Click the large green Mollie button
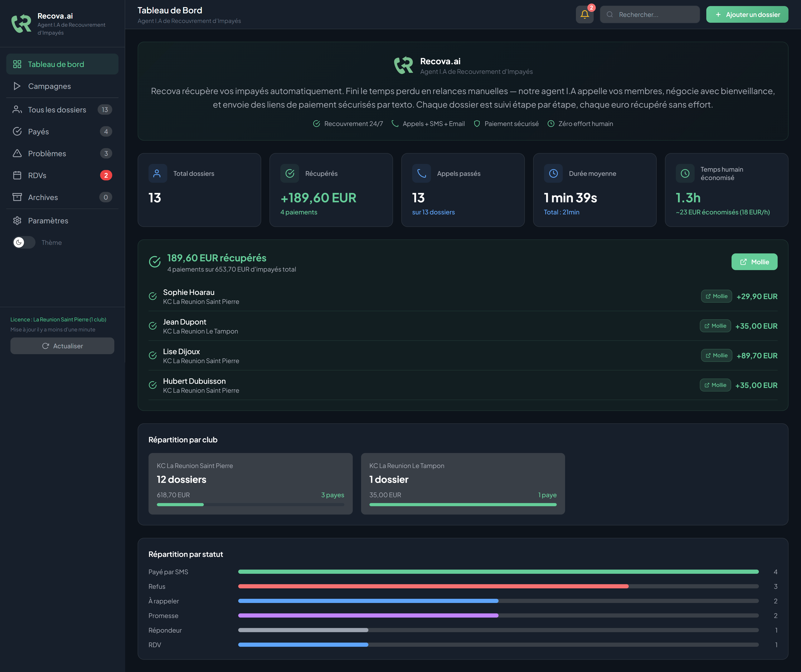 (754, 262)
